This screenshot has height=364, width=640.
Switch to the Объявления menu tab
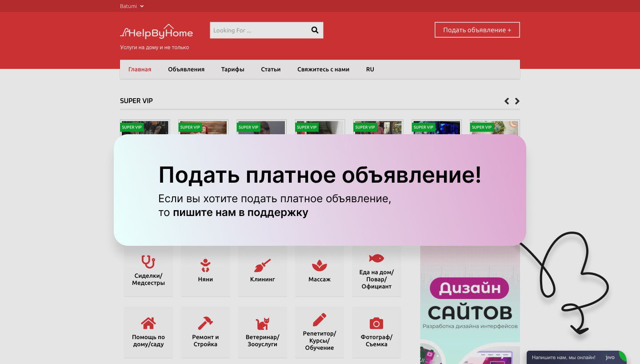click(186, 69)
